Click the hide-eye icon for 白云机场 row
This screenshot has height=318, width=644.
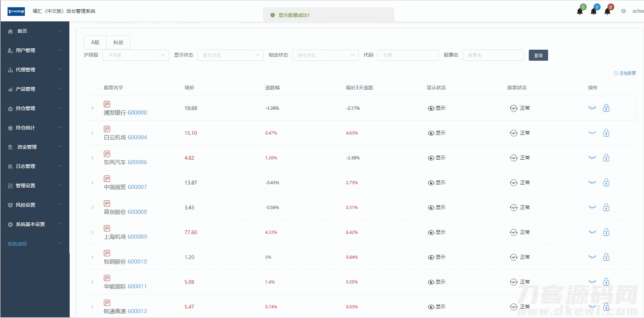tap(592, 133)
